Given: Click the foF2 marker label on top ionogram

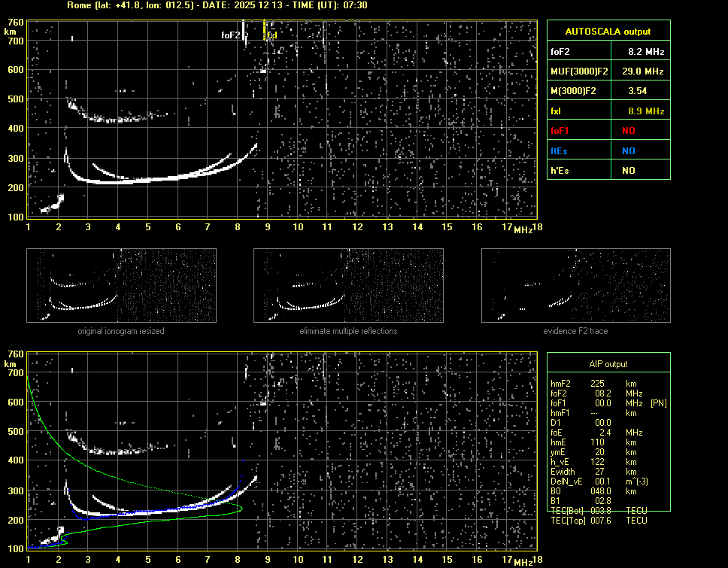Looking at the screenshot, I should click(231, 35).
